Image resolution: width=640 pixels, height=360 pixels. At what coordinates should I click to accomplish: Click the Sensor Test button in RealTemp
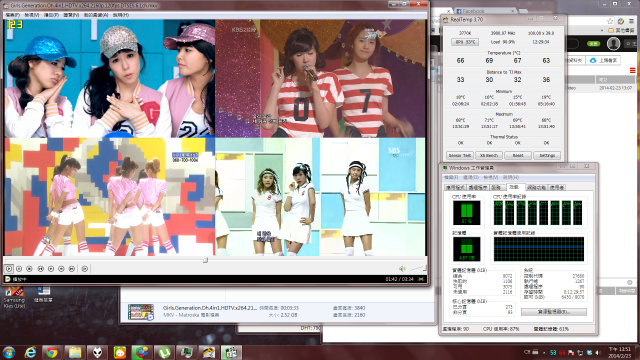point(460,156)
